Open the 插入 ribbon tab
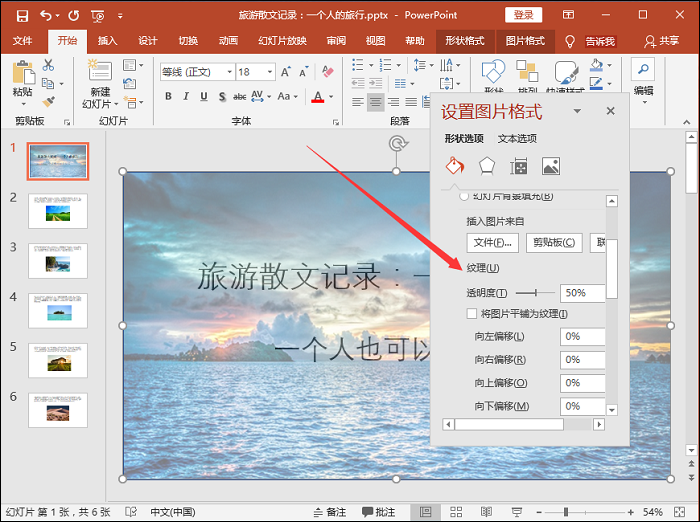Screen dimensions: 700x522 point(107,41)
